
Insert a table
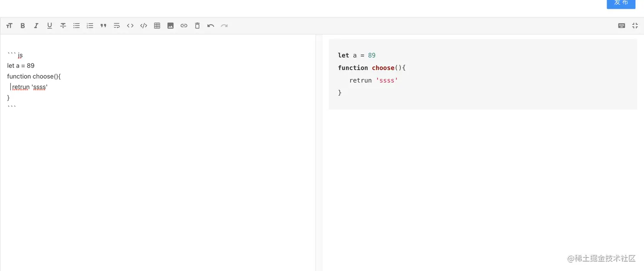(x=157, y=26)
